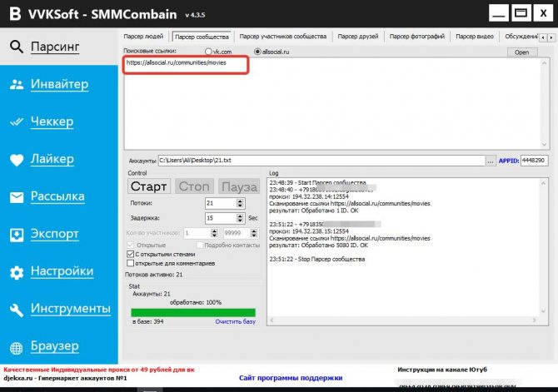Click the globe icon beside Браузер
The height and width of the screenshot is (392, 558).
pos(17,348)
